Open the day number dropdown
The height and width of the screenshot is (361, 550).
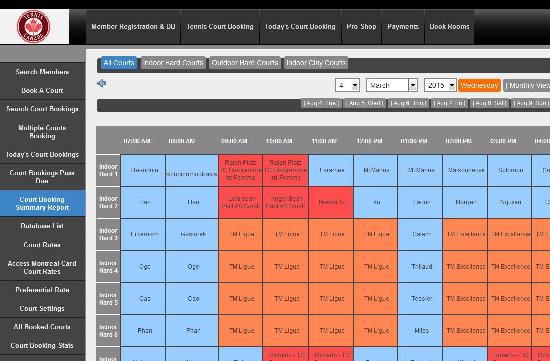(x=347, y=85)
